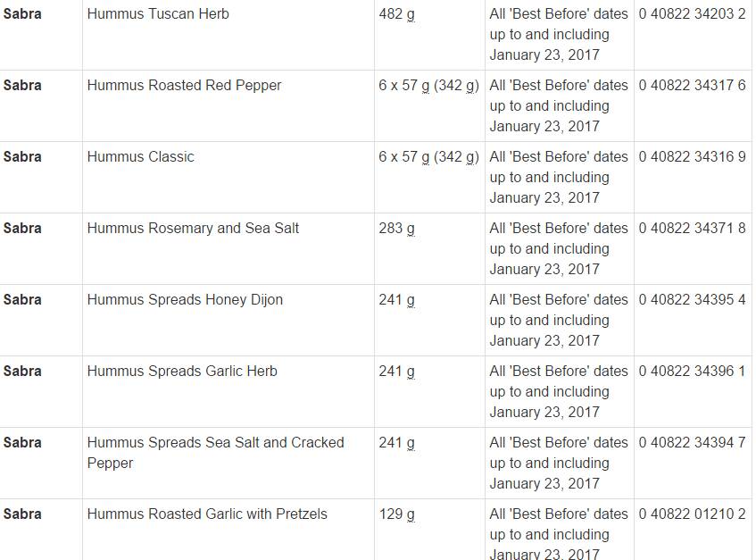756x560 pixels.
Task: Click UPC code 0 40822 34395 4
Action: [692, 300]
